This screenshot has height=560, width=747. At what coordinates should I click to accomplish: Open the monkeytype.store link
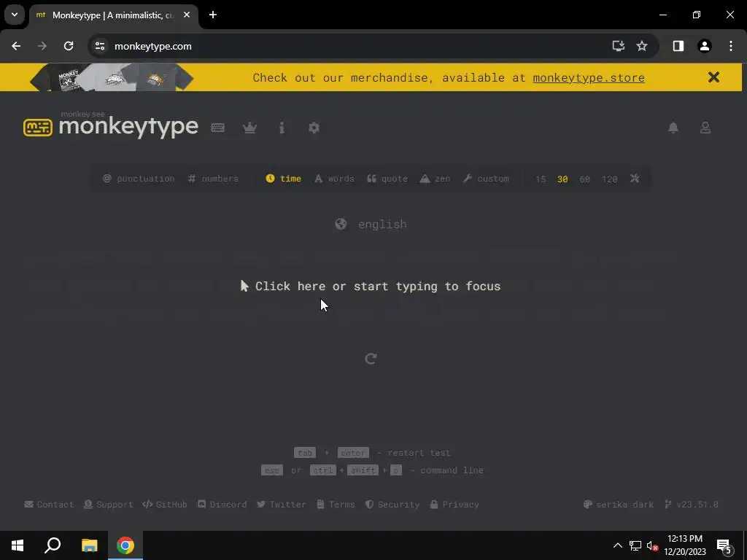tap(589, 77)
